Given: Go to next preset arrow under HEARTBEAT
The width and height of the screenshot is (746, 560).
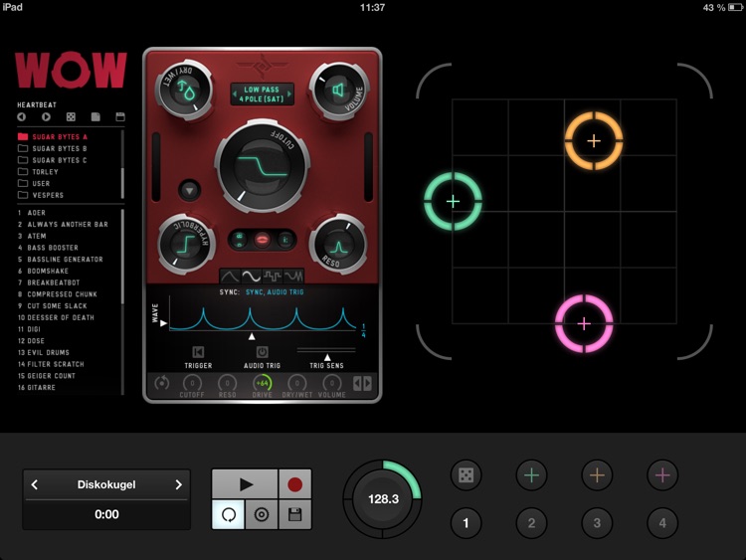Looking at the screenshot, I should coord(46,117).
